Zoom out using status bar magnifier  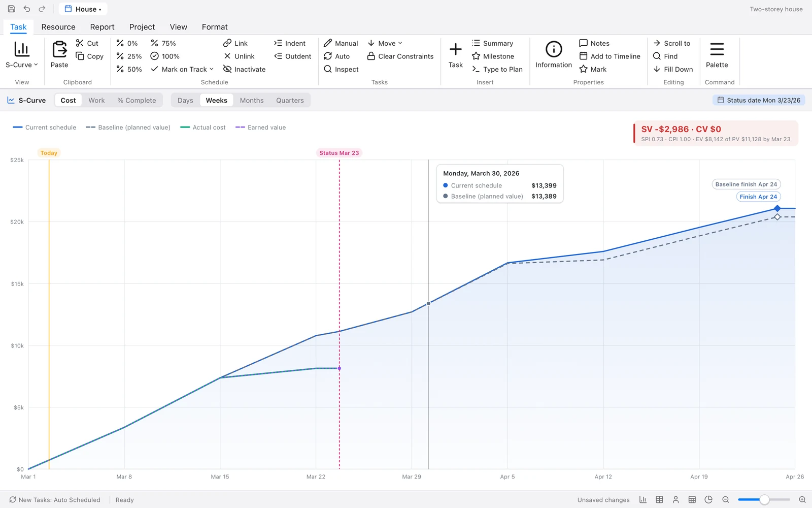click(726, 500)
